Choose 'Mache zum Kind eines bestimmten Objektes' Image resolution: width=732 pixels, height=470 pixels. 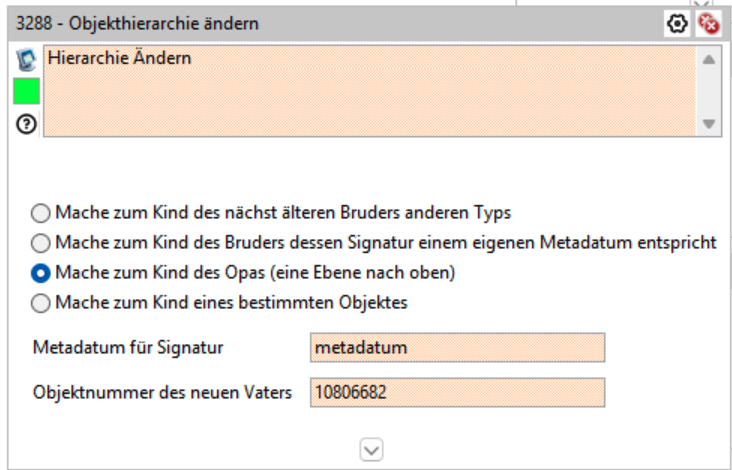pos(40,303)
